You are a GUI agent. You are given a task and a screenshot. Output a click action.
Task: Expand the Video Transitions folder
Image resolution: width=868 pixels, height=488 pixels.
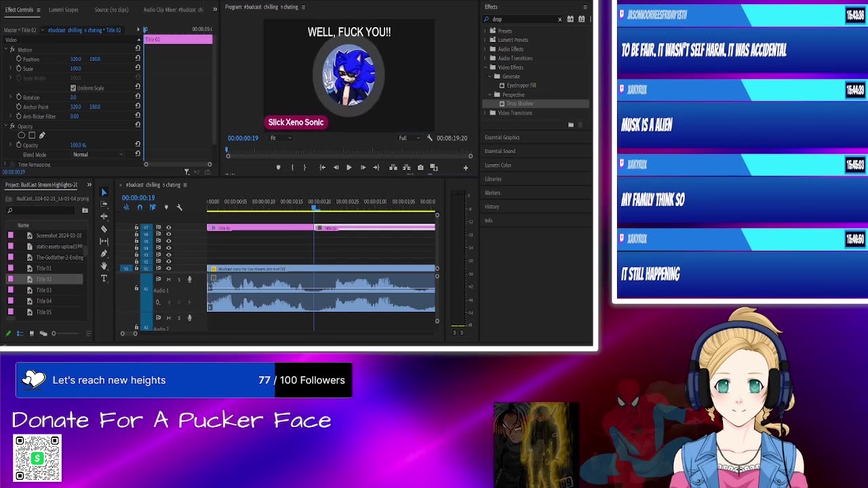pyautogui.click(x=486, y=113)
